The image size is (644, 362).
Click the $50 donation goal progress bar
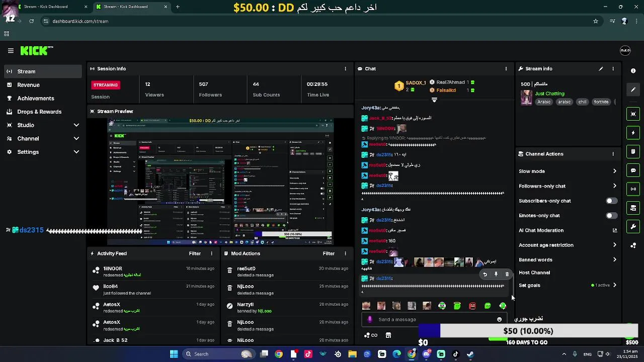pyautogui.click(x=528, y=331)
